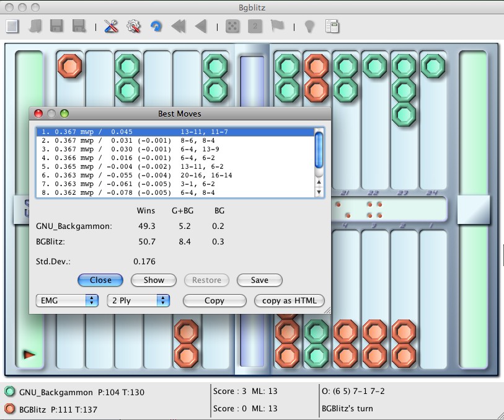Viewport: 504px width, 420px height.
Task: Click the red direction arrow on board
Action: click(x=29, y=355)
